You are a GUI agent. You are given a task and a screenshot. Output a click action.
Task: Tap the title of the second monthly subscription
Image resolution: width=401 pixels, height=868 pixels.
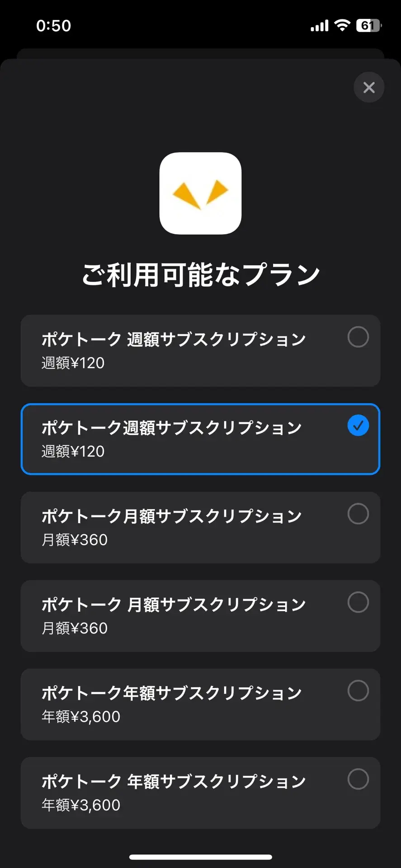pos(174,605)
